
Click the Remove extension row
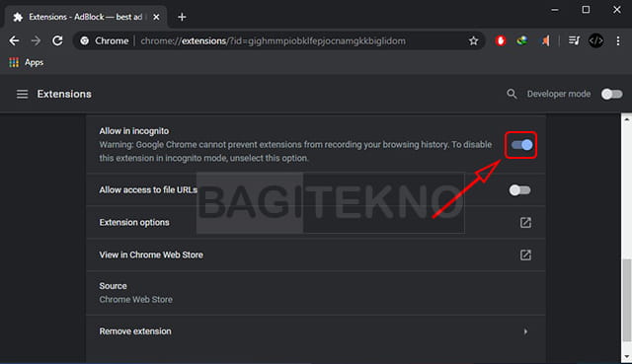click(316, 331)
